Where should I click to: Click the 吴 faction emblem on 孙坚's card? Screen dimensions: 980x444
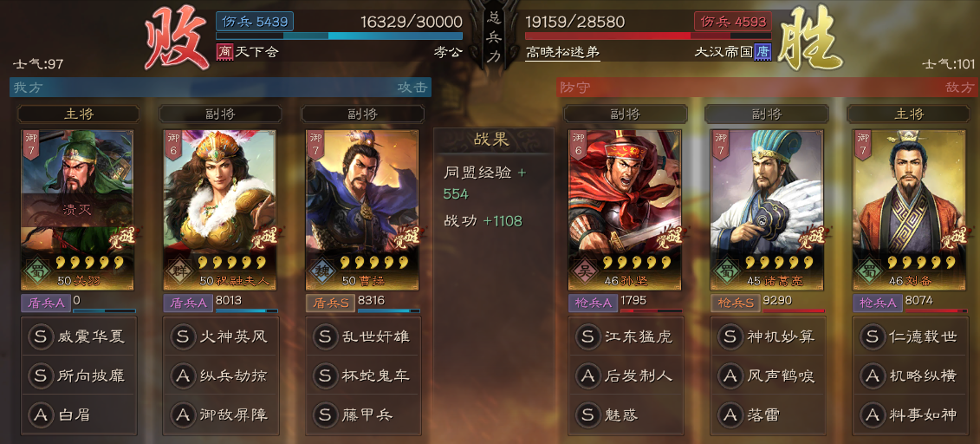point(582,273)
